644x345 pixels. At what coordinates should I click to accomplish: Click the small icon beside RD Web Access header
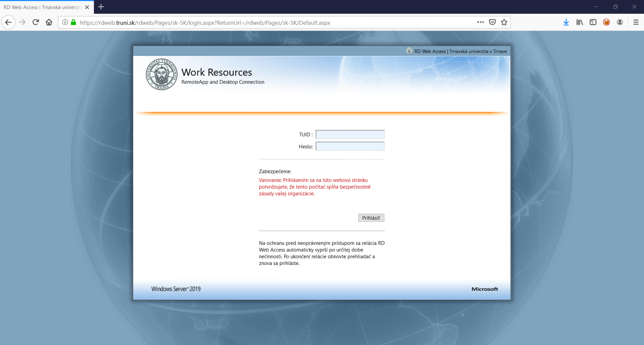409,51
